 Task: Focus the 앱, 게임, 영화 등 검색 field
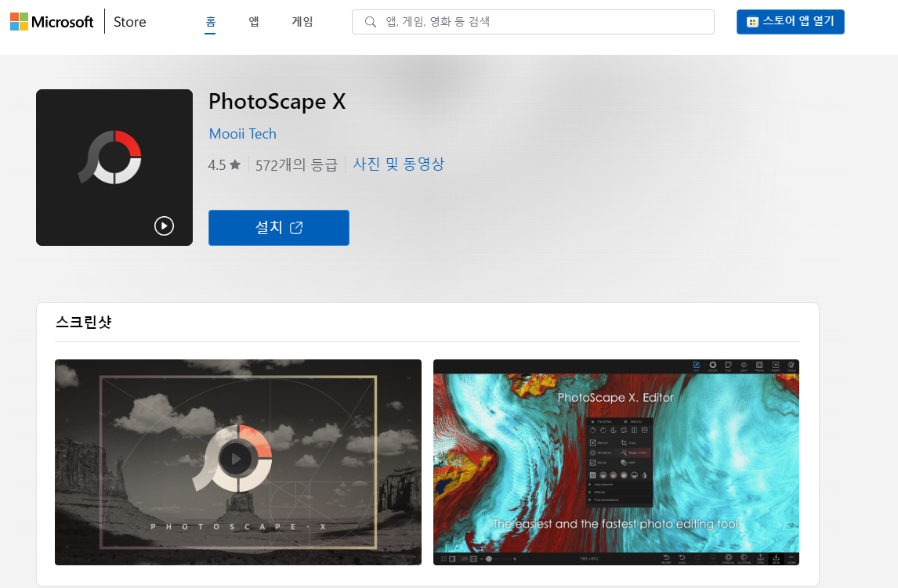(x=533, y=22)
